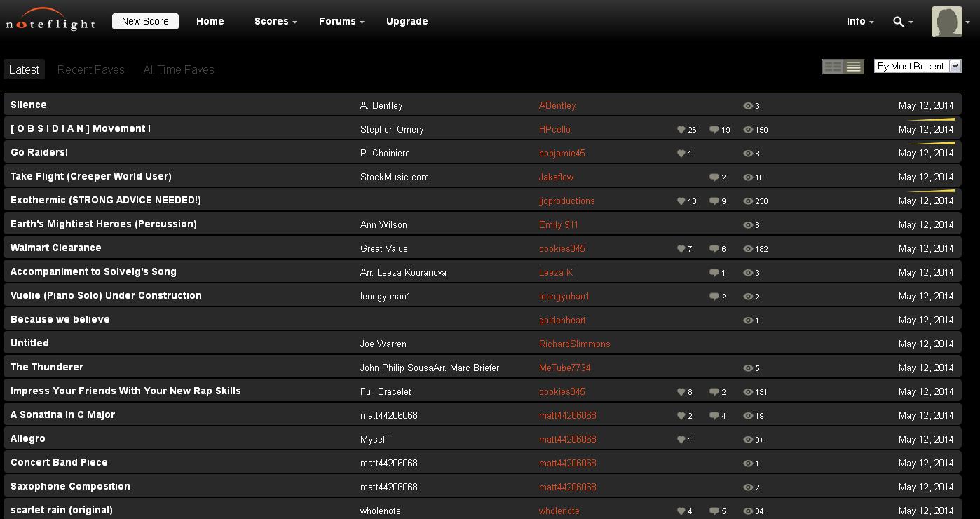The width and height of the screenshot is (980, 519).
Task: Click the comment icon on A Sonatina row
Action: [x=714, y=416]
